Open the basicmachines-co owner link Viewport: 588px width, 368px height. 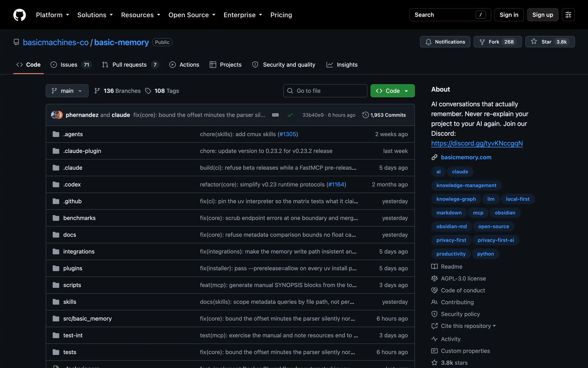pos(56,42)
